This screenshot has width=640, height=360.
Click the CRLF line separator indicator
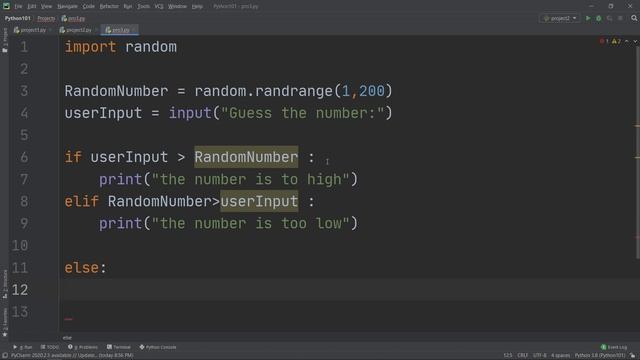[522, 356]
